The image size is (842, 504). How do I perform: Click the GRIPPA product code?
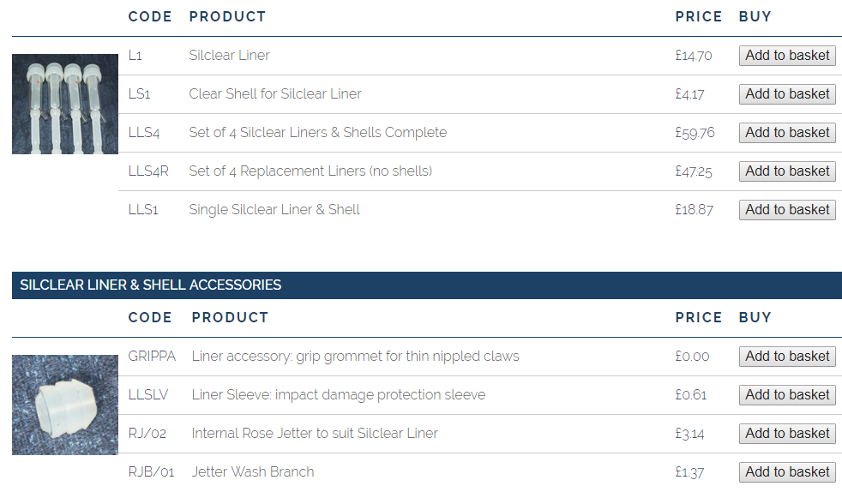tap(152, 357)
